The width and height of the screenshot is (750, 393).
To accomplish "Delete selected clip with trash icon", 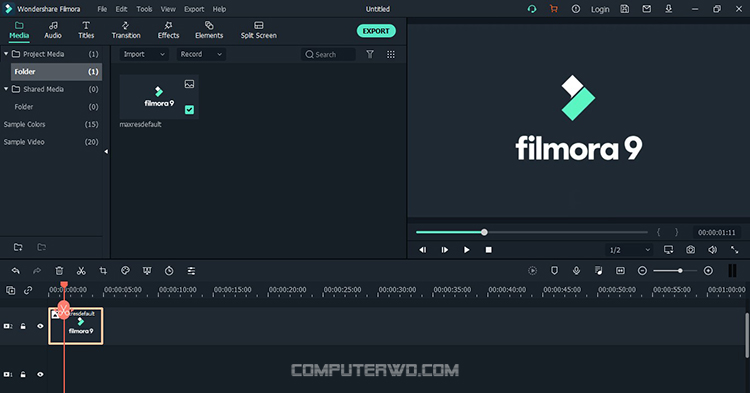I will click(x=59, y=271).
